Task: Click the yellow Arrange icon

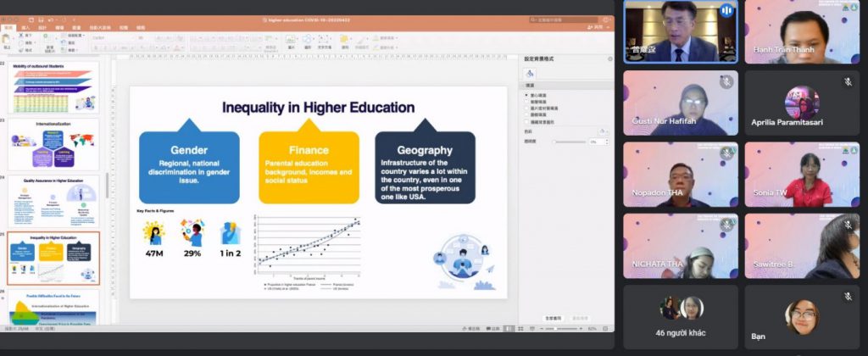Action: [344, 39]
